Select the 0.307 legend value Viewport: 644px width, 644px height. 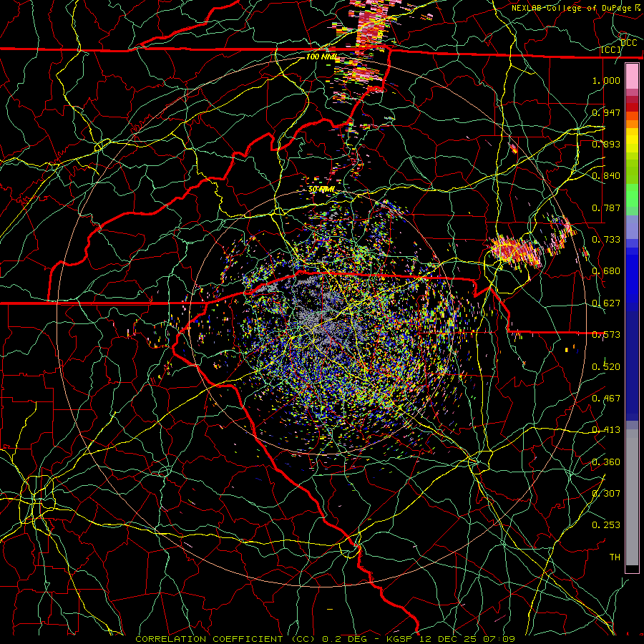click(x=606, y=494)
